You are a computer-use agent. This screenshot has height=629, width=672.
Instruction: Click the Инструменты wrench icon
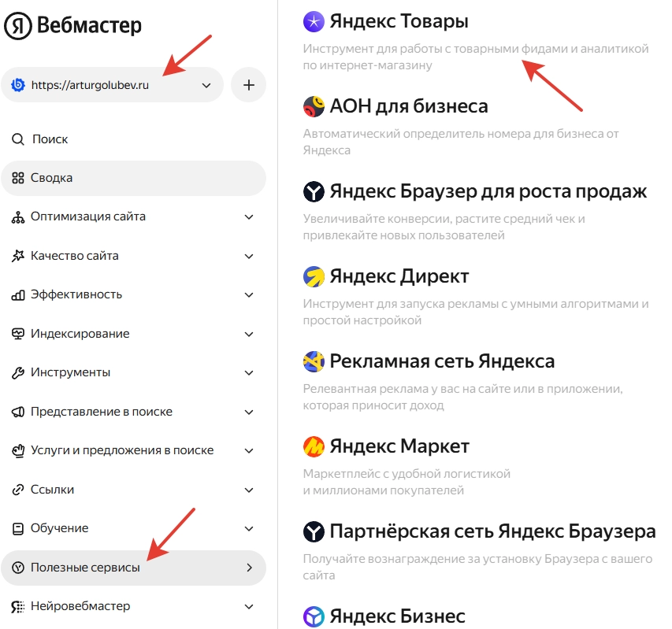point(18,372)
